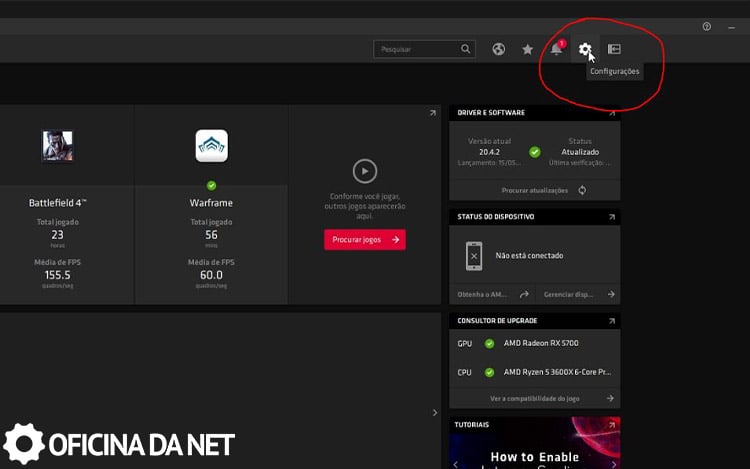
Task: Expand the Status do Dispositivo panel
Action: (x=612, y=217)
